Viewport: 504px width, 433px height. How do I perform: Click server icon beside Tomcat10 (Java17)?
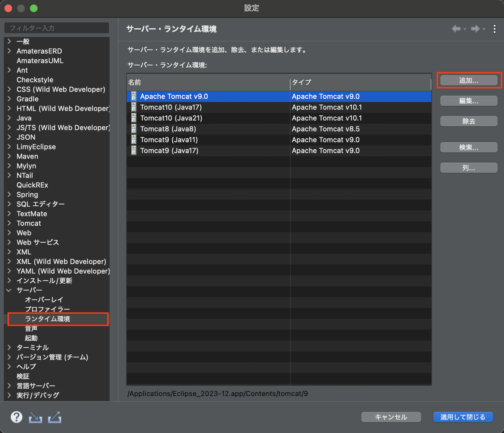(x=134, y=107)
